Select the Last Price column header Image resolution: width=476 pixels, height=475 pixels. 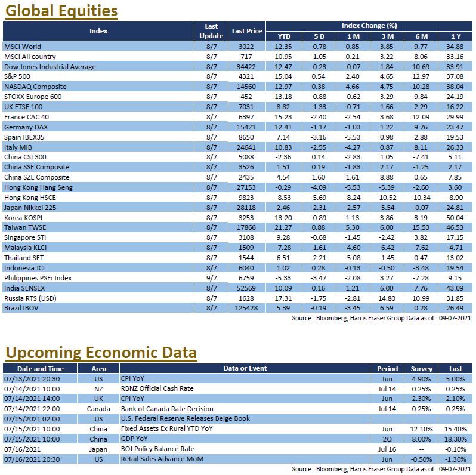pos(247,31)
